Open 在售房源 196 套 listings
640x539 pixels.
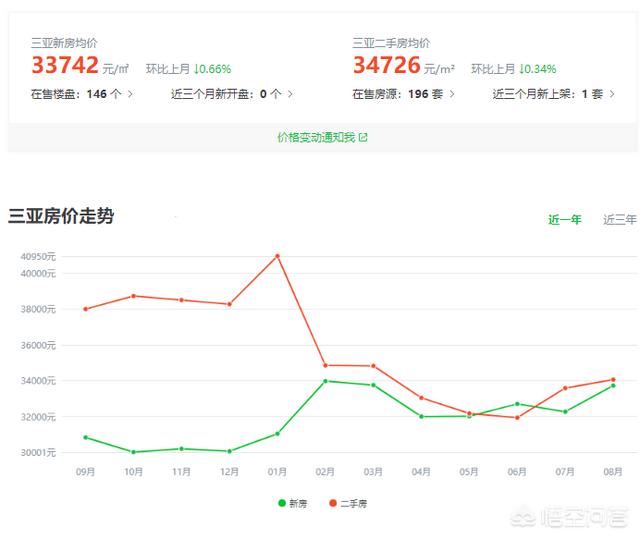(x=403, y=94)
